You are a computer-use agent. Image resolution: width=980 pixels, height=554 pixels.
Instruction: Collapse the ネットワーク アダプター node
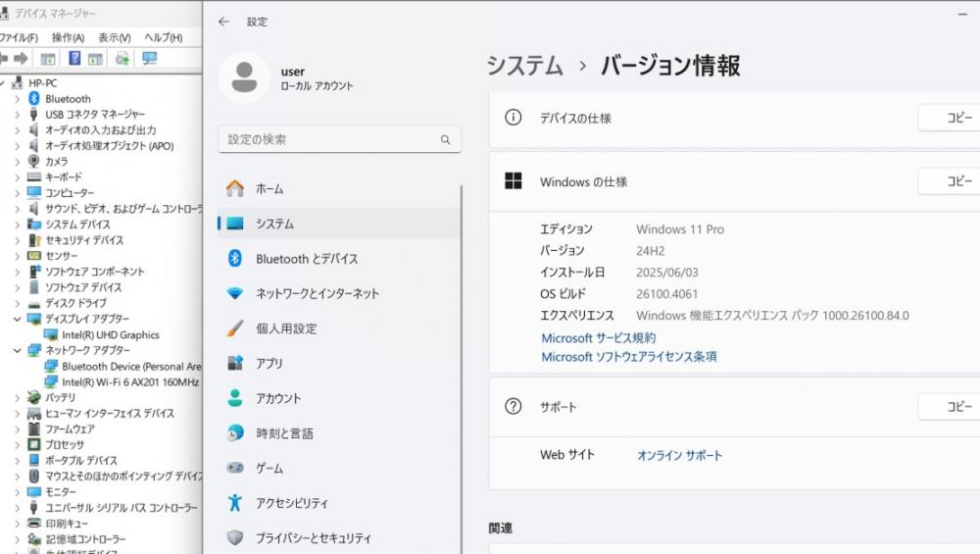[18, 350]
